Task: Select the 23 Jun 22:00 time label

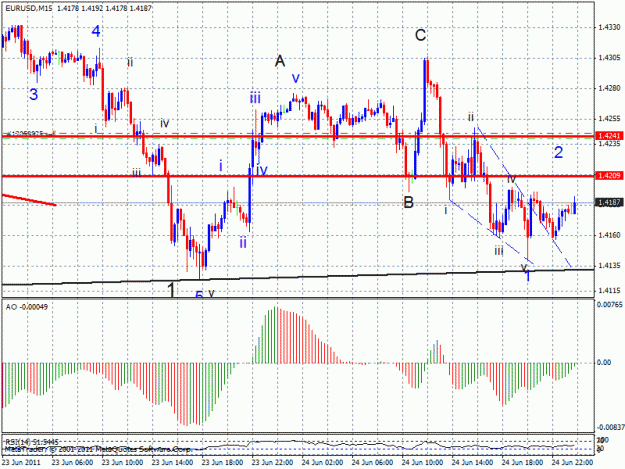Action: 272,463
